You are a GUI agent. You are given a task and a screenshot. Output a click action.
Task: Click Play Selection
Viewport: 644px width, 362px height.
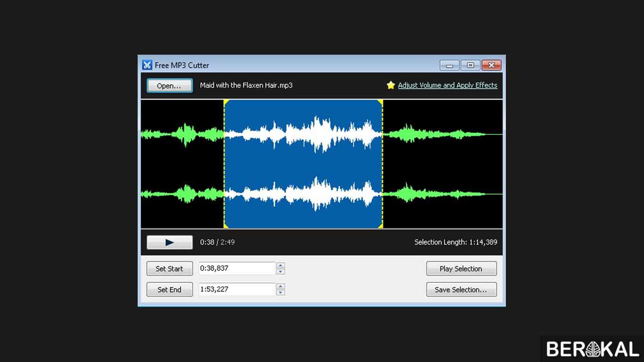pyautogui.click(x=461, y=268)
